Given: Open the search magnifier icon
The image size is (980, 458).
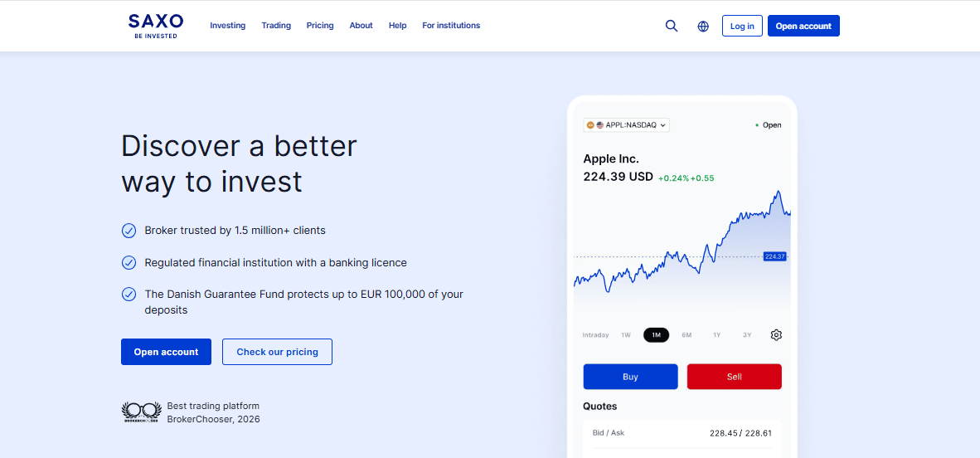Looking at the screenshot, I should pos(672,26).
